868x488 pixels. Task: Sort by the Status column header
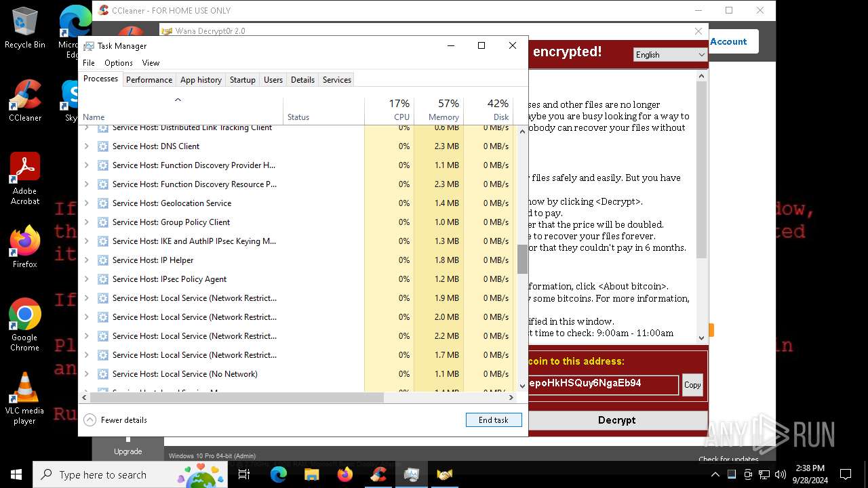coord(324,110)
